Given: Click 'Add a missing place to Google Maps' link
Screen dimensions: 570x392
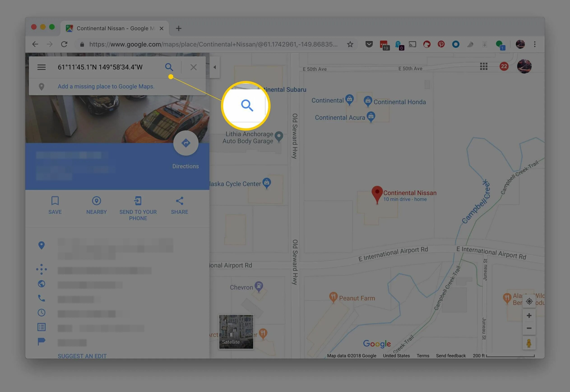Looking at the screenshot, I should [106, 86].
